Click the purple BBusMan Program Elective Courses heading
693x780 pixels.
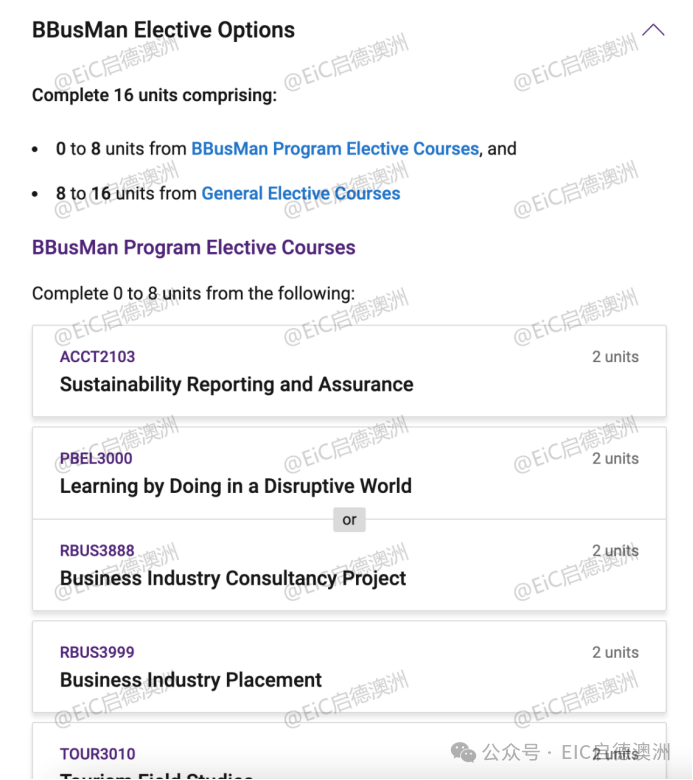(194, 248)
